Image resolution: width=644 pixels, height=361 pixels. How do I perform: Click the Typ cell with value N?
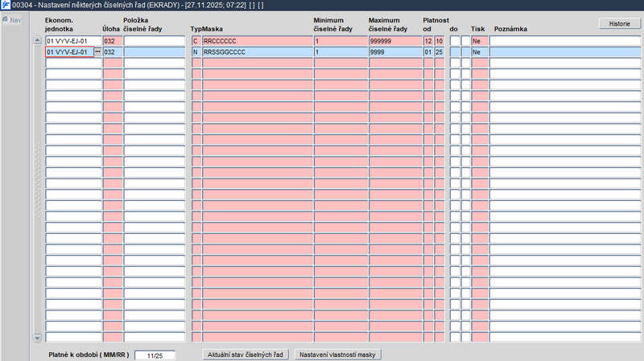click(x=196, y=52)
